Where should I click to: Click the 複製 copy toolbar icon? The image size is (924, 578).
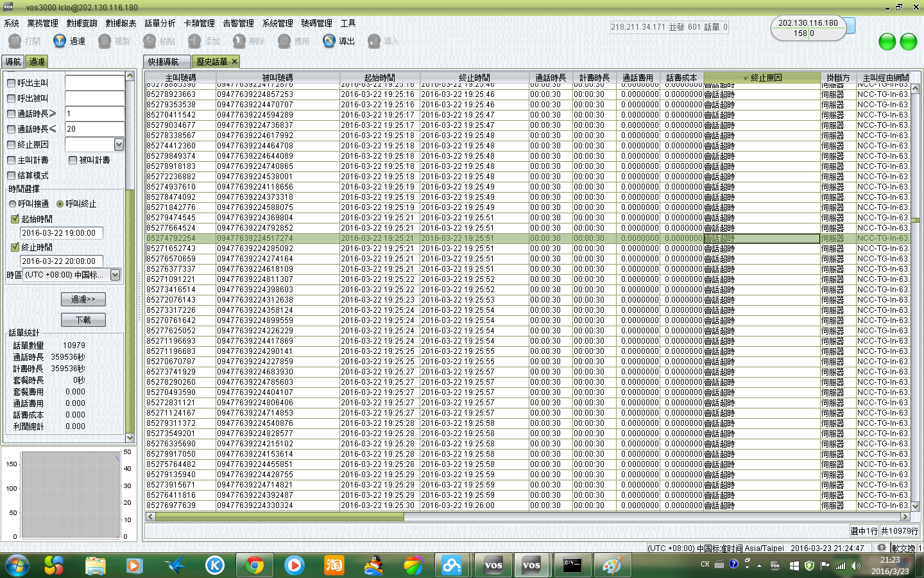pos(105,41)
